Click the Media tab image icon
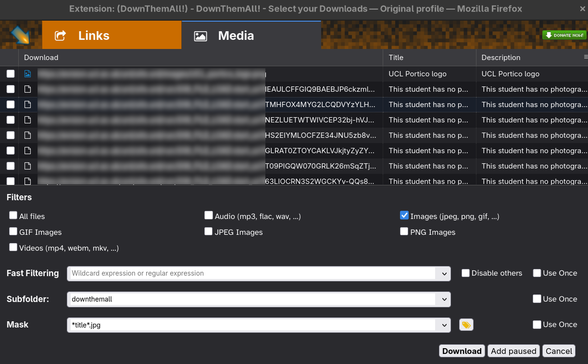 point(200,35)
